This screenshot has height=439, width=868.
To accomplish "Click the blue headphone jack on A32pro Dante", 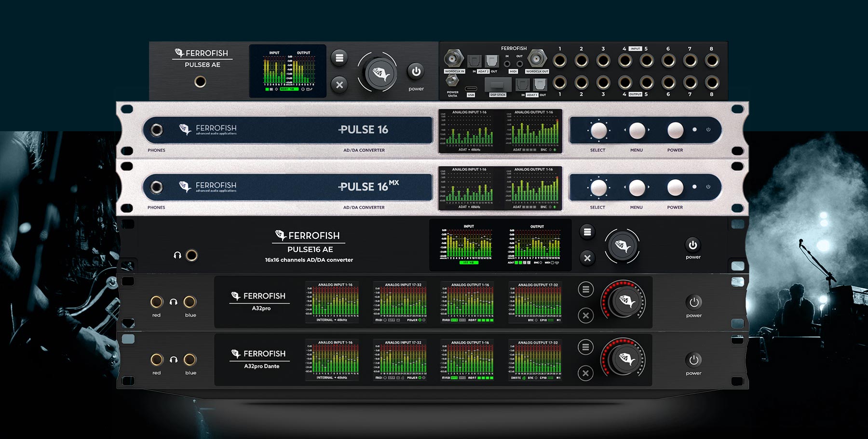I will click(190, 359).
